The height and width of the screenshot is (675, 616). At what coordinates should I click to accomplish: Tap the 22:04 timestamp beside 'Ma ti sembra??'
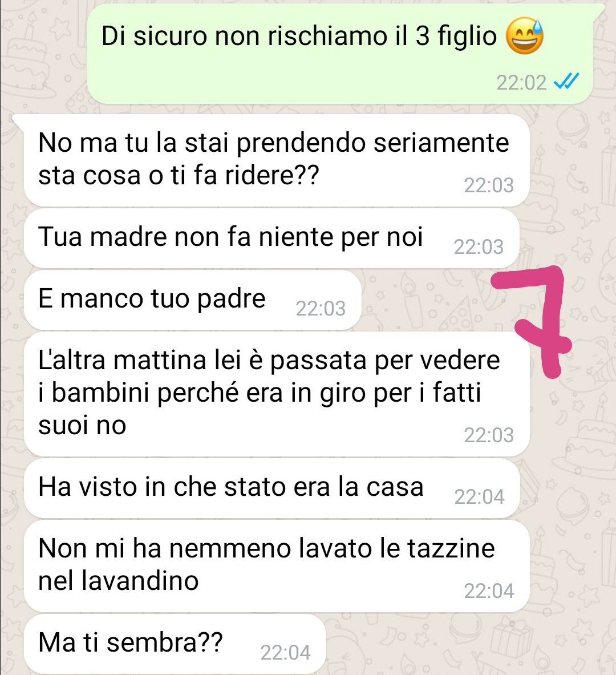coord(285,653)
